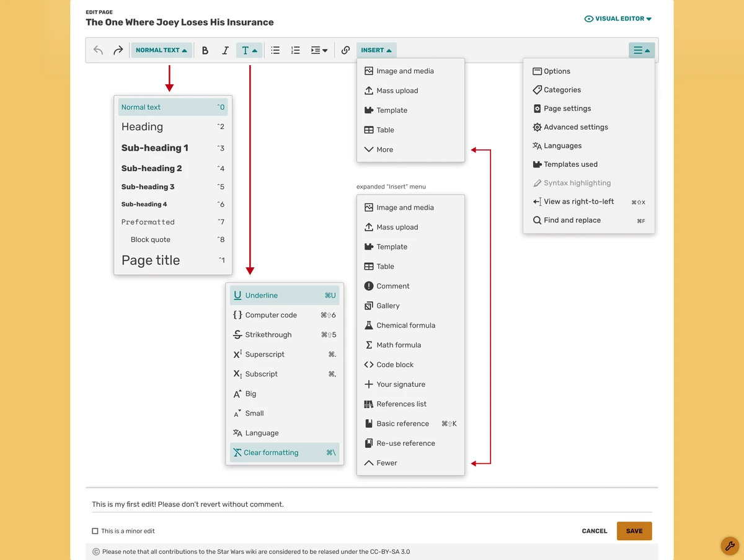Screen dimensions: 744x560
Task: Add a hyperlink with the link icon
Action: coord(345,50)
